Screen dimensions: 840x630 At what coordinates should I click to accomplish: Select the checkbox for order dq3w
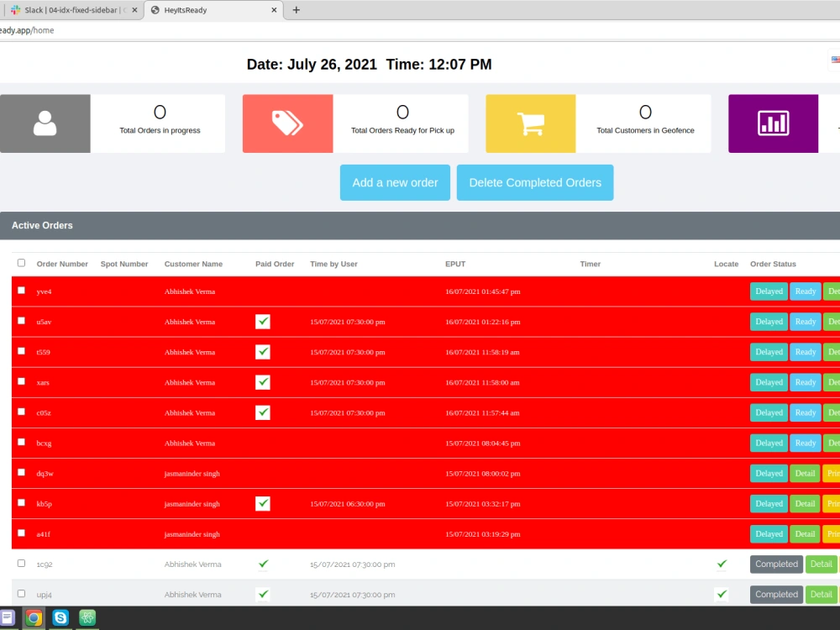pyautogui.click(x=22, y=472)
